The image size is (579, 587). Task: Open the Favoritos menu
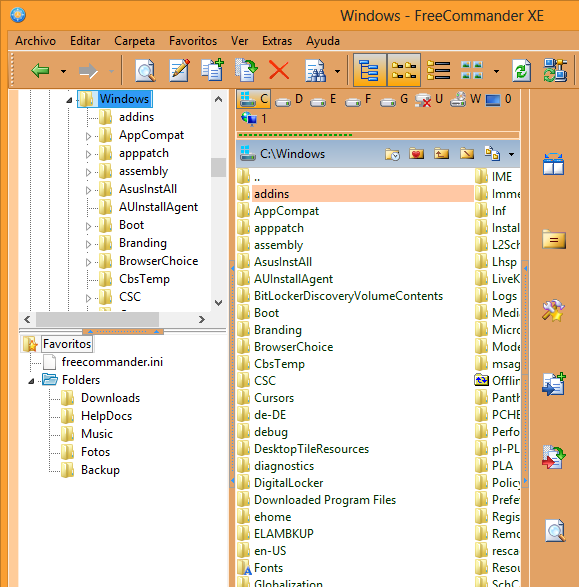[x=193, y=41]
